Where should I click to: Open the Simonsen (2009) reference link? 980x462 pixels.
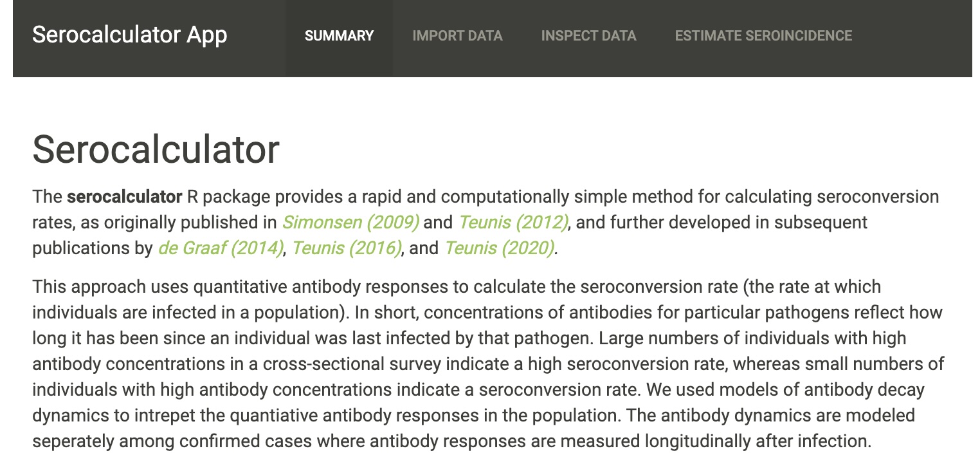[350, 223]
